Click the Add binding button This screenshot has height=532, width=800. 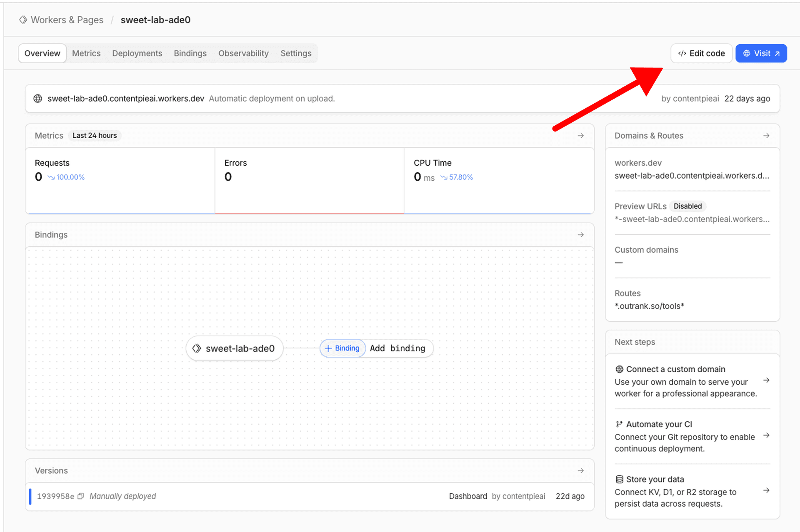coord(397,348)
